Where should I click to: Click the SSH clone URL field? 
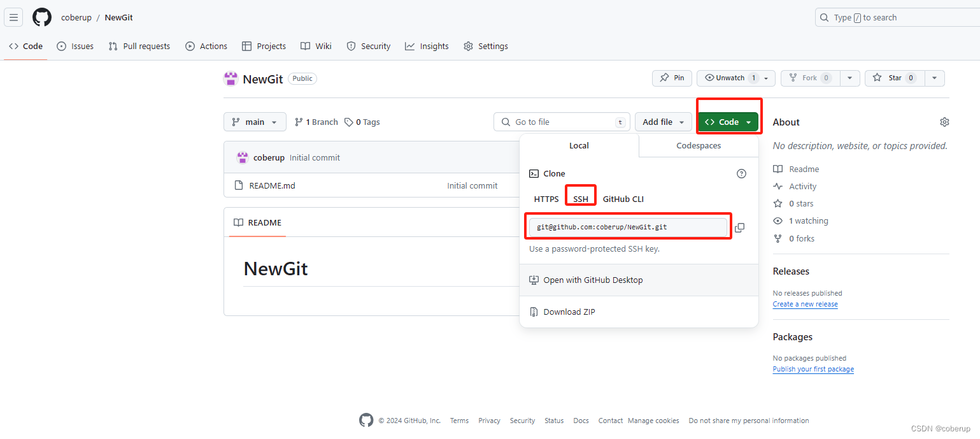point(628,227)
